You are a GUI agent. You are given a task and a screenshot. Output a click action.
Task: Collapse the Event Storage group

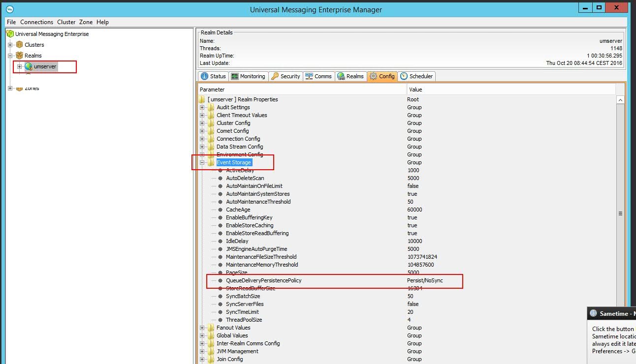[202, 162]
